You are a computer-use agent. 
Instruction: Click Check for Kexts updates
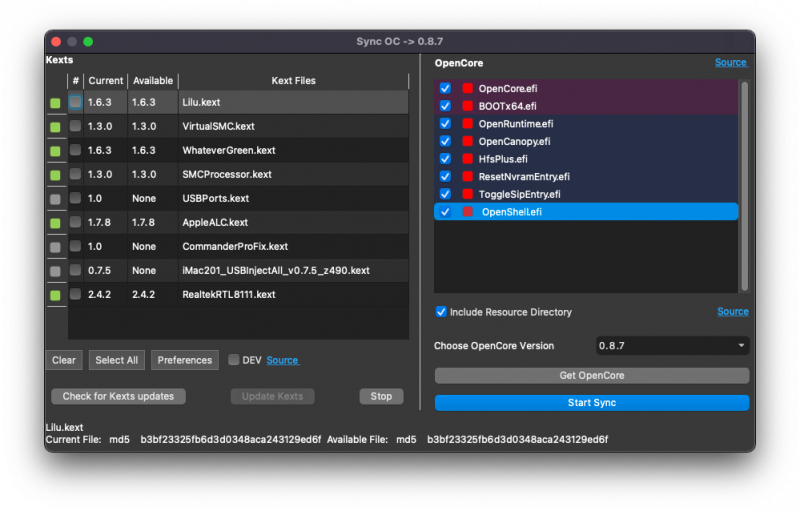click(118, 396)
